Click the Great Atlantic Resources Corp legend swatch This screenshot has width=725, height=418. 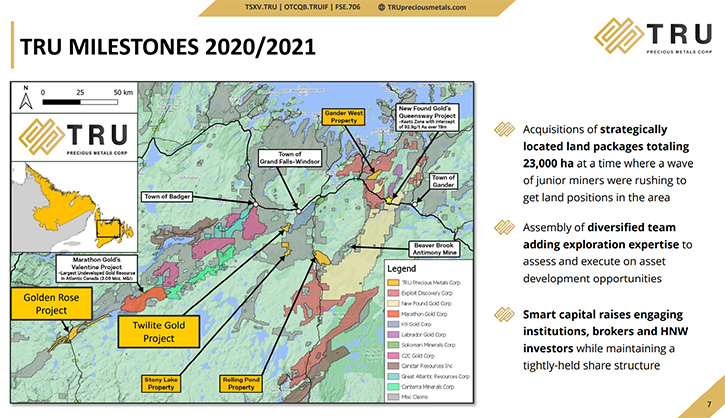point(393,376)
